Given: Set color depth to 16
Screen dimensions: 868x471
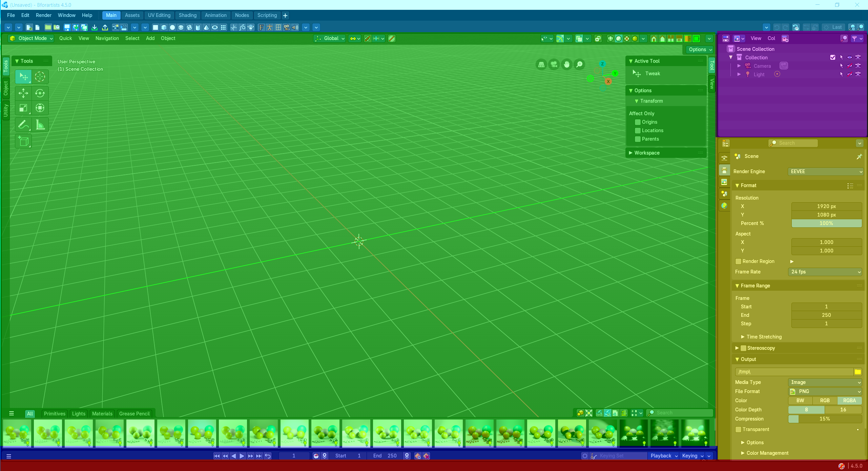Looking at the screenshot, I should (x=843, y=410).
